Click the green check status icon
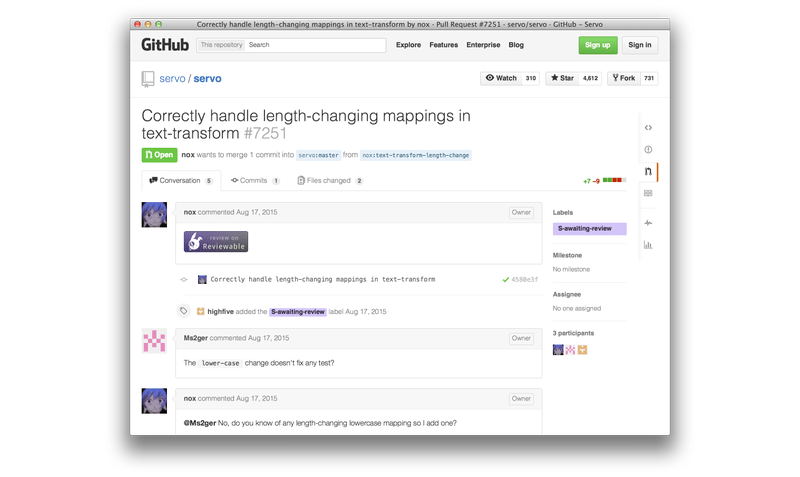800x477 pixels. [x=506, y=280]
